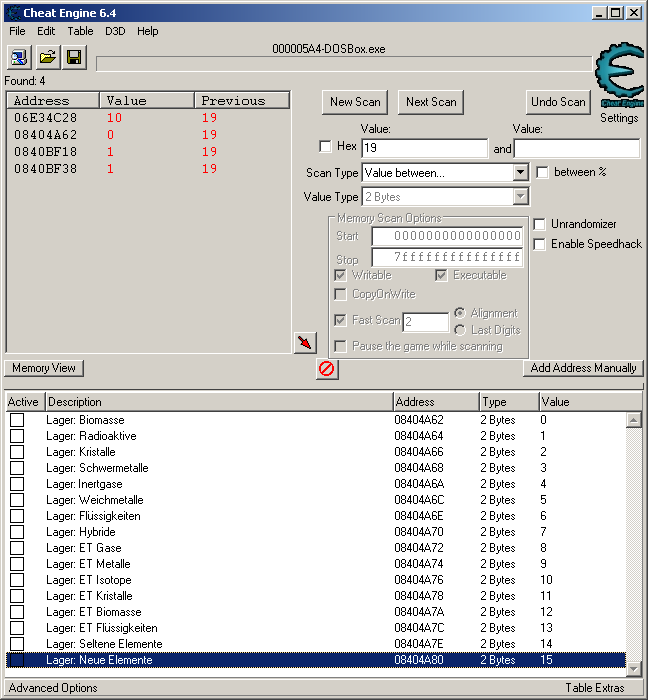This screenshot has width=648, height=700.
Task: Open Settings under the logo
Action: click(619, 118)
